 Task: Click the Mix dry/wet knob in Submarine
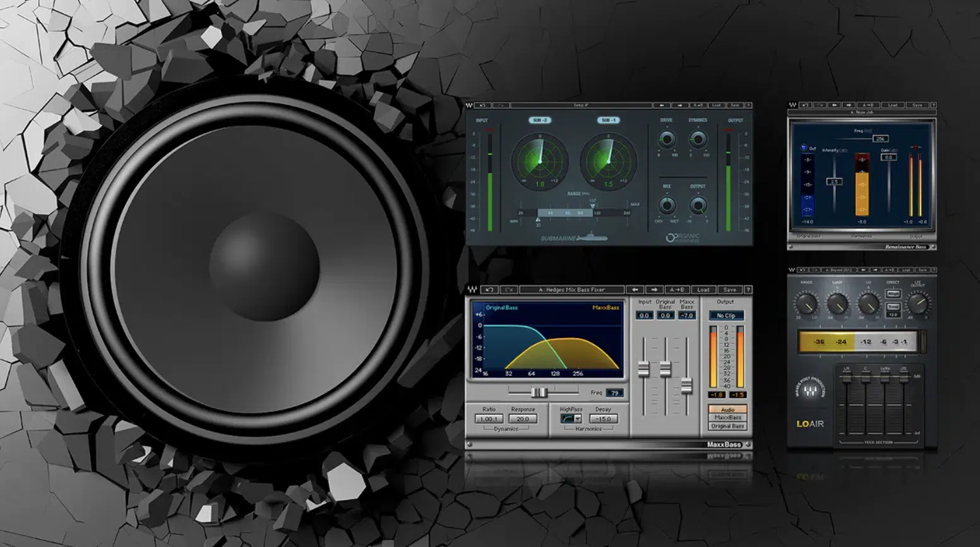pos(667,205)
